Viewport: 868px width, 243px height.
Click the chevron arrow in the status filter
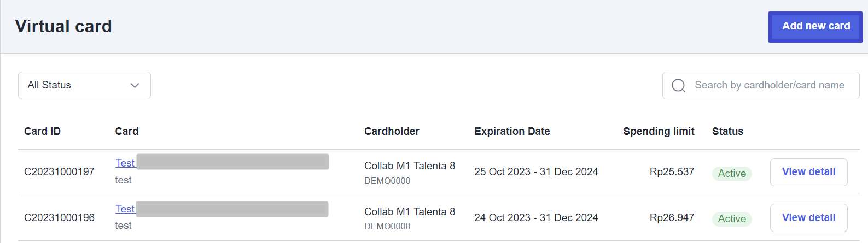(x=135, y=86)
